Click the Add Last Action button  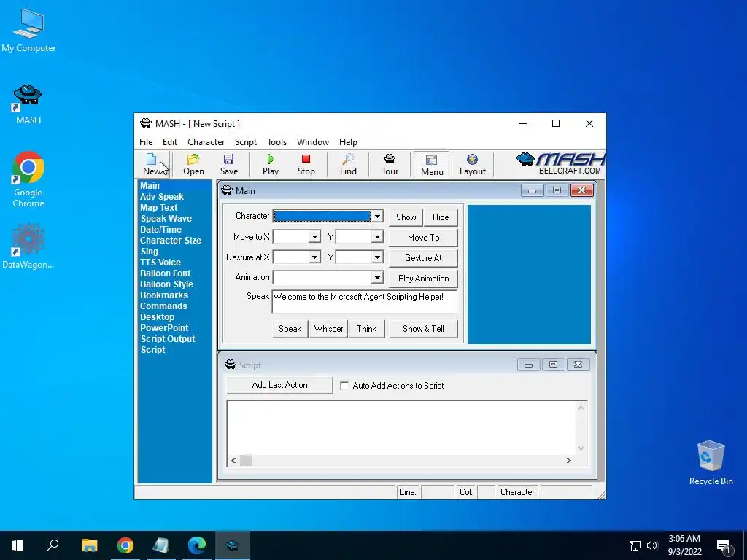(x=279, y=385)
